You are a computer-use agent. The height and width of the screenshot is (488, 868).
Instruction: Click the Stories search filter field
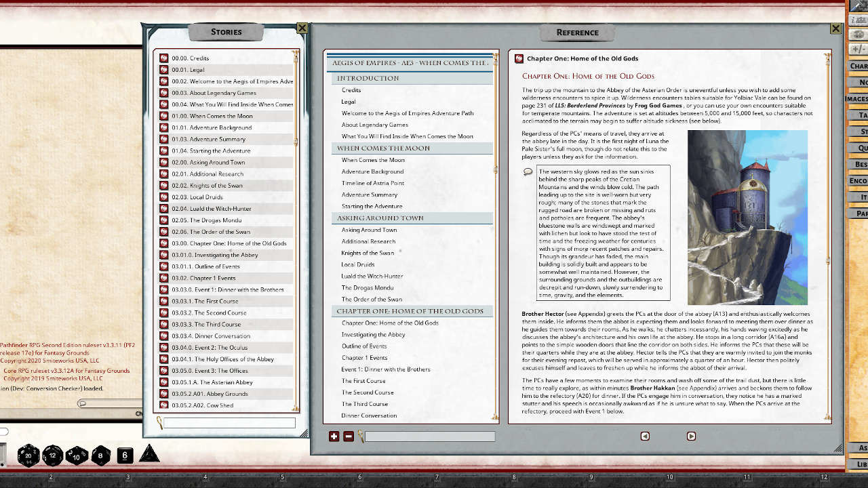point(229,423)
